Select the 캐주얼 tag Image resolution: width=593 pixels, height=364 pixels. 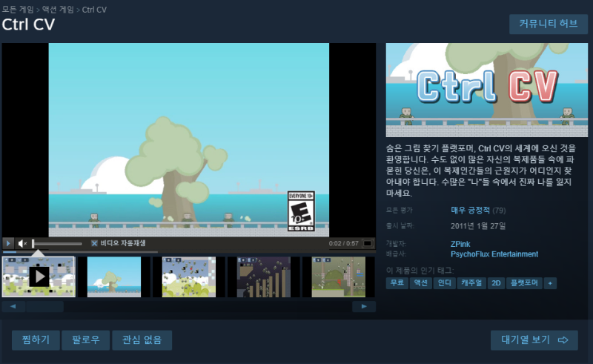(x=471, y=283)
